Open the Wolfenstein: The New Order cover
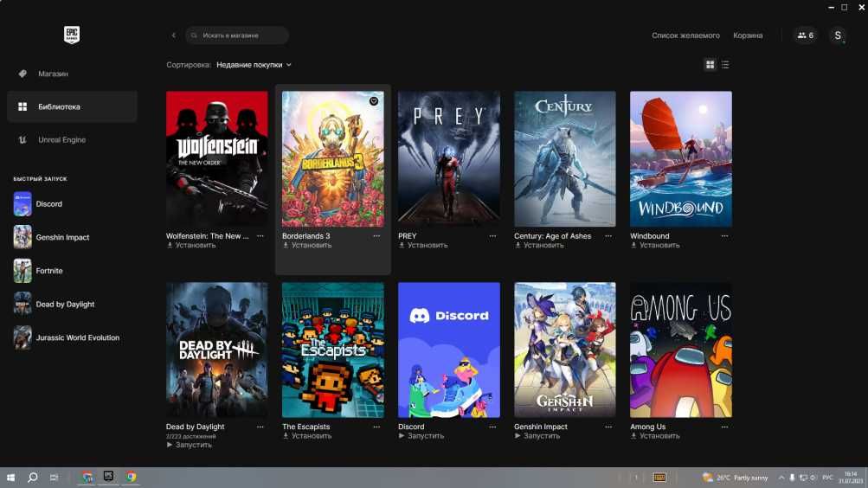This screenshot has height=488, width=868. pos(217,159)
